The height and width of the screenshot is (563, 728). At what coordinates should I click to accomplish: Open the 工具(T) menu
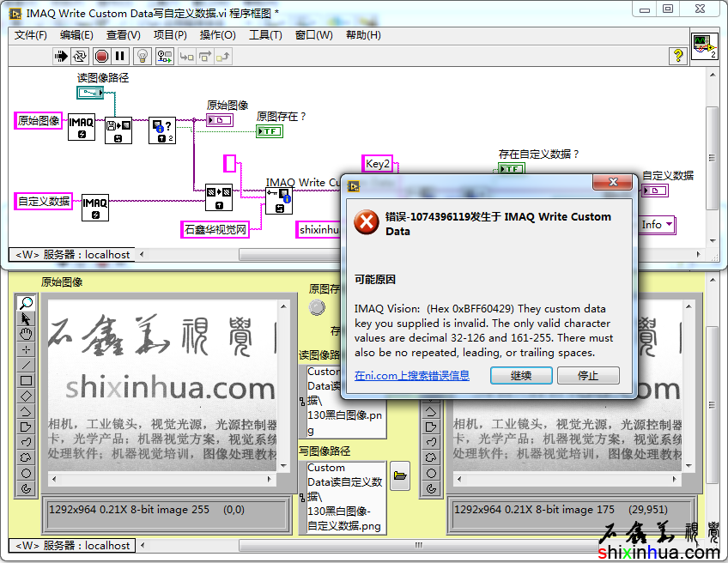click(265, 35)
